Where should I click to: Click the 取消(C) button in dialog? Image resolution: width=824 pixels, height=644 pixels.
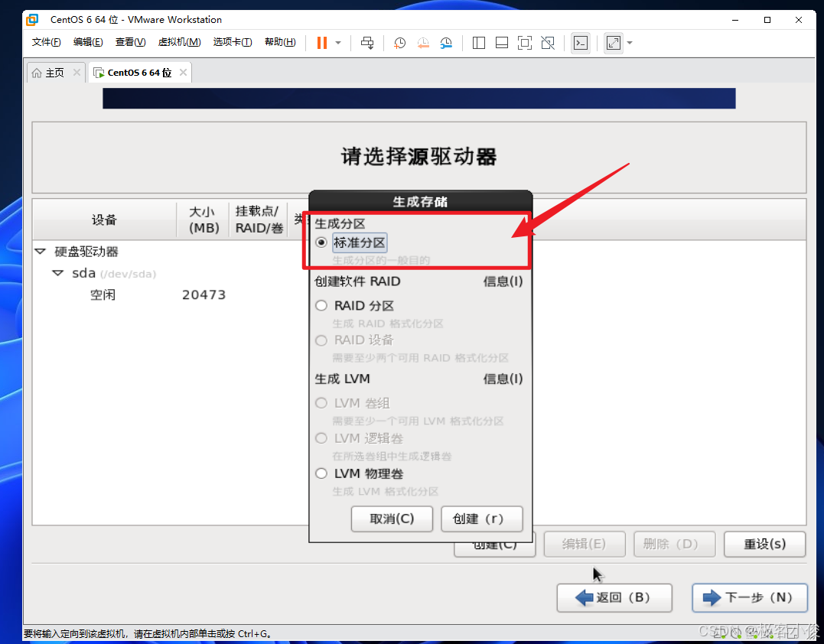(392, 519)
